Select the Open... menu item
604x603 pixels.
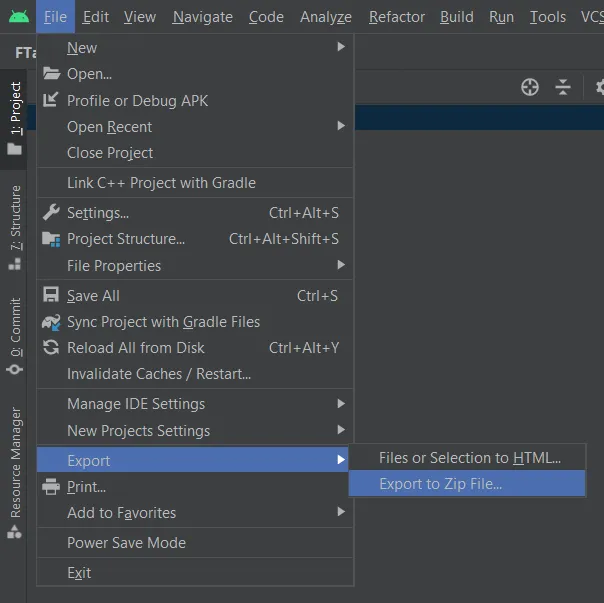coord(195,74)
